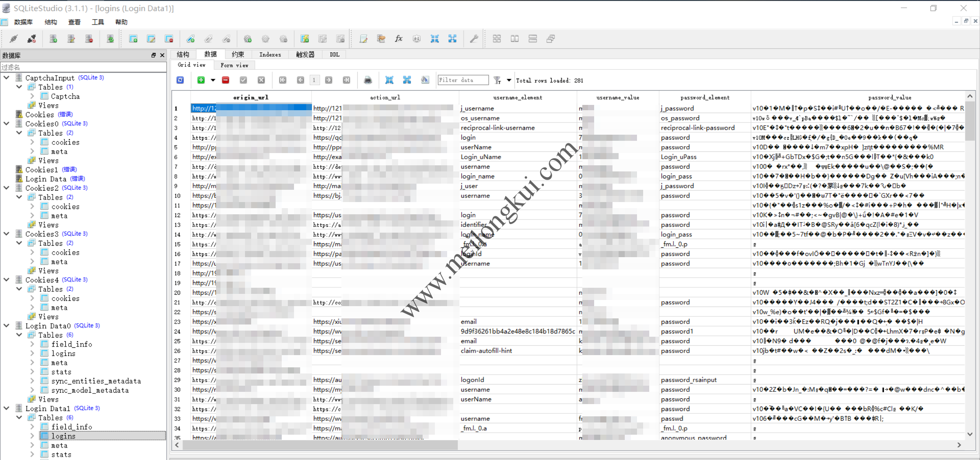Screen dimensions: 980x460
Task: Collapse the Cookies0 database node
Action: [7, 123]
